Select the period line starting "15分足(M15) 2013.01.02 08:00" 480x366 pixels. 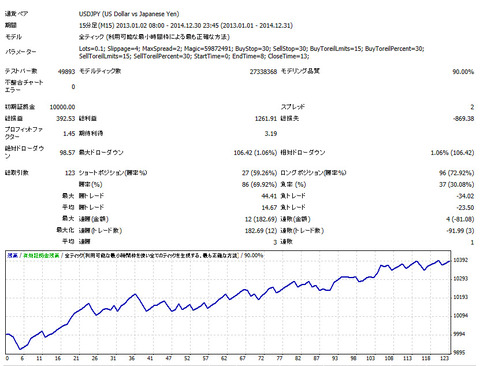(186, 26)
